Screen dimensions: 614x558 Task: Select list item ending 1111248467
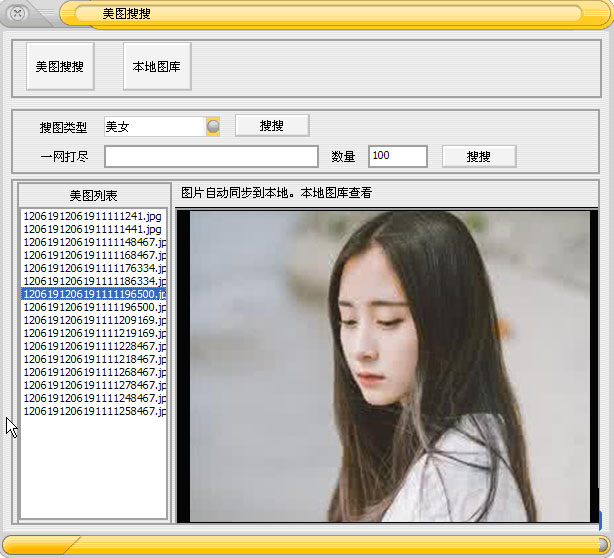pos(94,398)
